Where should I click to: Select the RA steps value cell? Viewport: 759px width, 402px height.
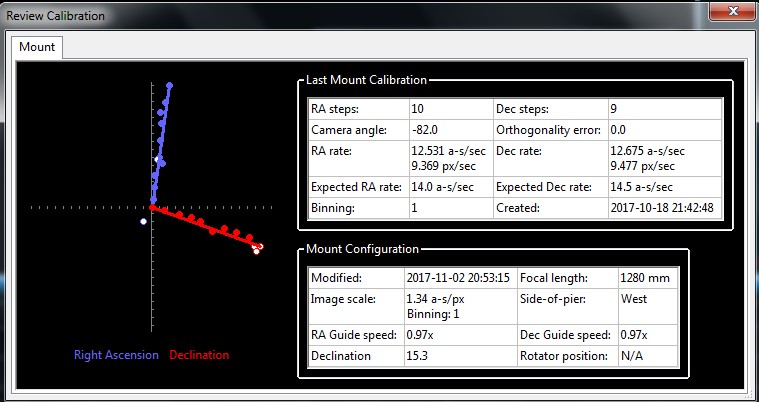click(450, 109)
